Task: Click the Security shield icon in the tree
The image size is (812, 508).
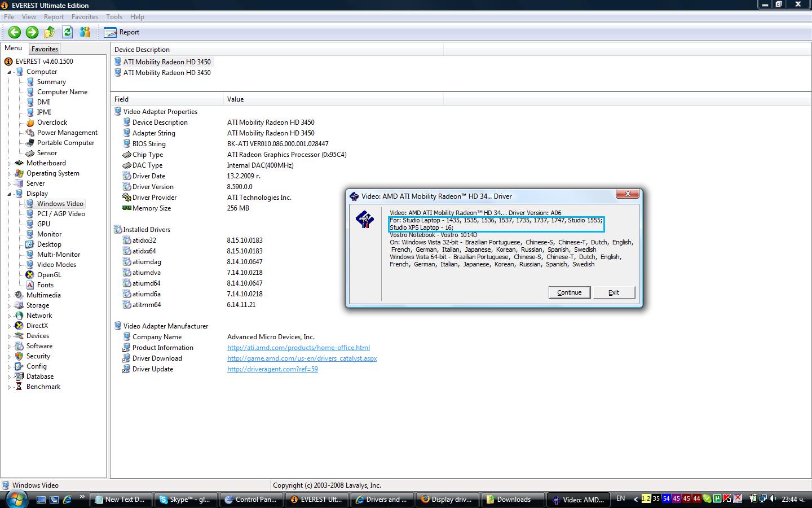Action: click(20, 356)
